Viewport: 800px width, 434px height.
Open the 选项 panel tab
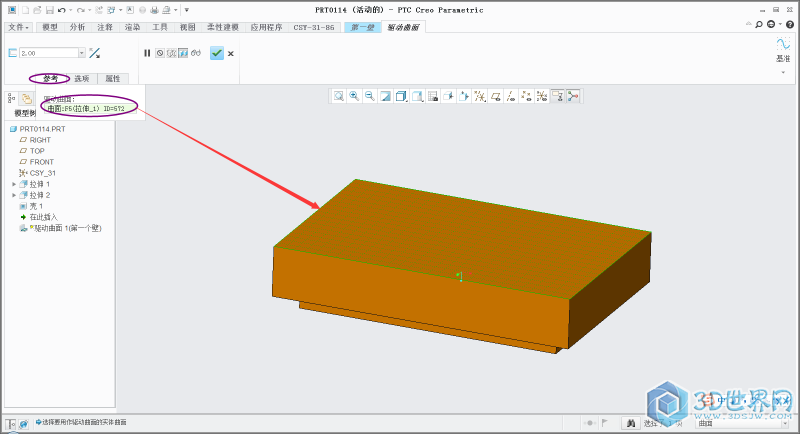pos(82,79)
